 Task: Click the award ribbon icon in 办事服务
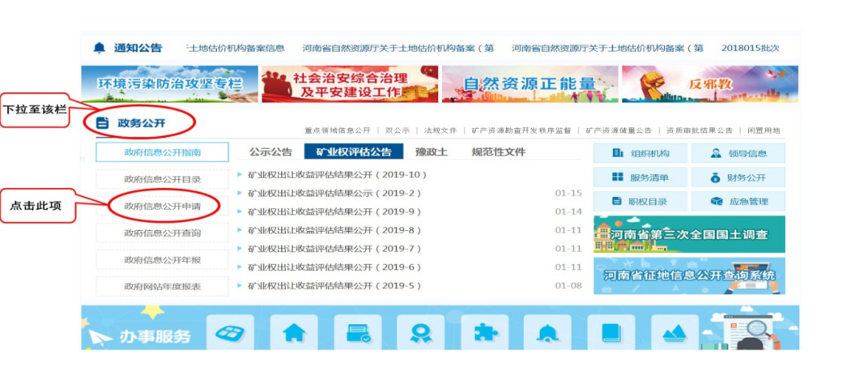tap(420, 332)
